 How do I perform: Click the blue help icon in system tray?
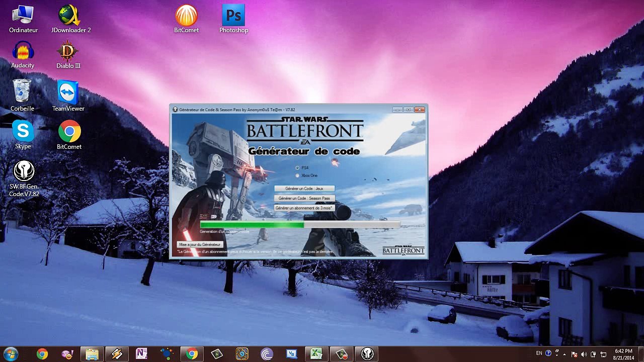click(x=548, y=353)
